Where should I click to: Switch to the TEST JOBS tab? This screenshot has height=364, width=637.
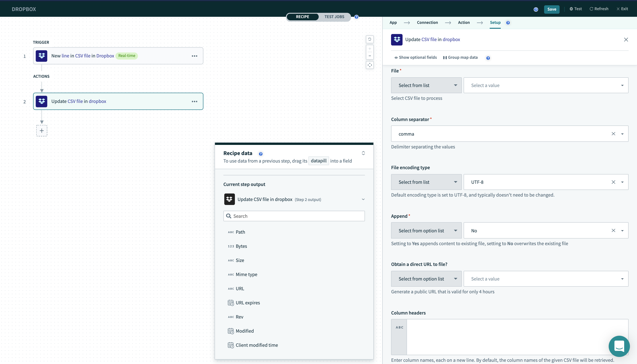coord(334,17)
